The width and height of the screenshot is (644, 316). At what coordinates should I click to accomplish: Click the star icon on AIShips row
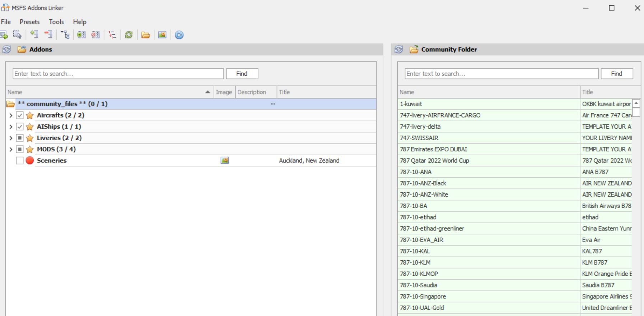(30, 127)
